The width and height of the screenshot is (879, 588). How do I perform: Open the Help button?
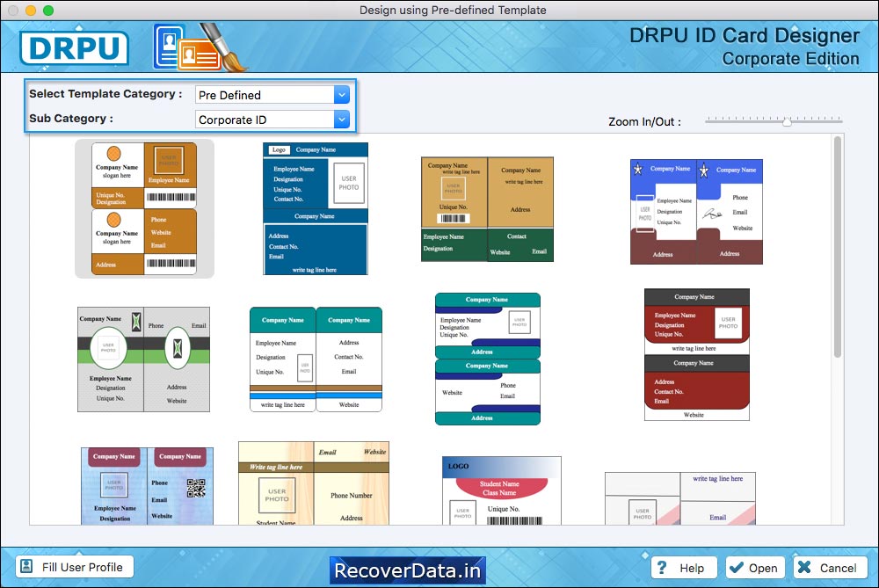pos(684,568)
